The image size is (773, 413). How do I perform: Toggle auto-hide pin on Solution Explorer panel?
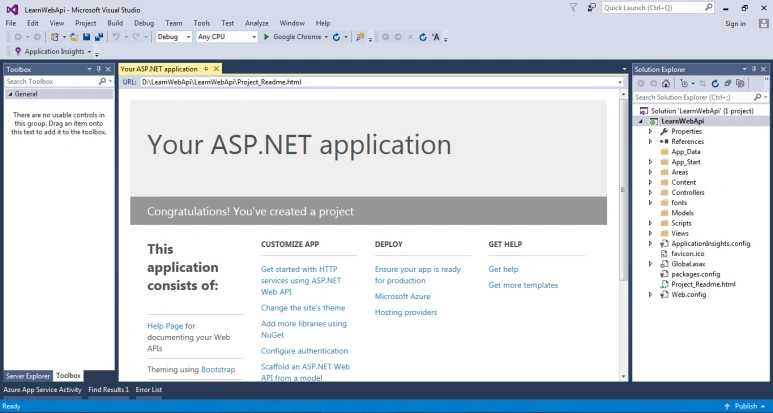(x=754, y=69)
